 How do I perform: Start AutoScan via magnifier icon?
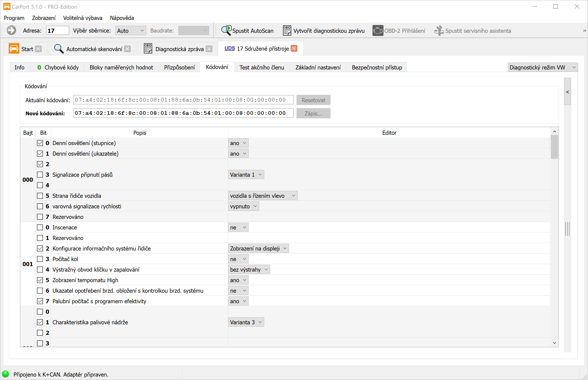pyautogui.click(x=226, y=31)
